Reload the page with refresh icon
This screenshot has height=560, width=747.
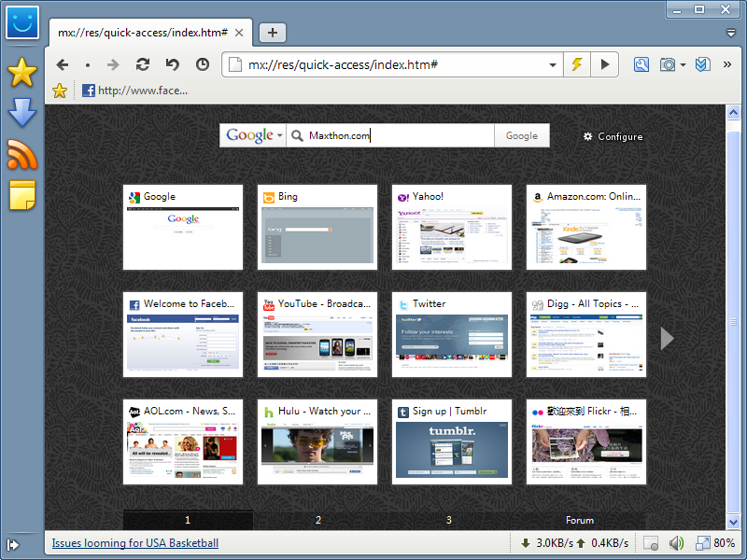[x=143, y=64]
